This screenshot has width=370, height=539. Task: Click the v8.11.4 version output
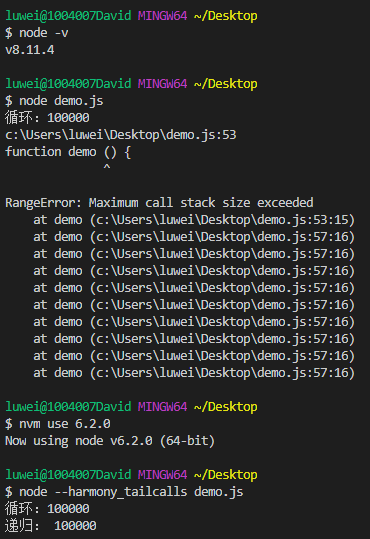pyautogui.click(x=30, y=50)
